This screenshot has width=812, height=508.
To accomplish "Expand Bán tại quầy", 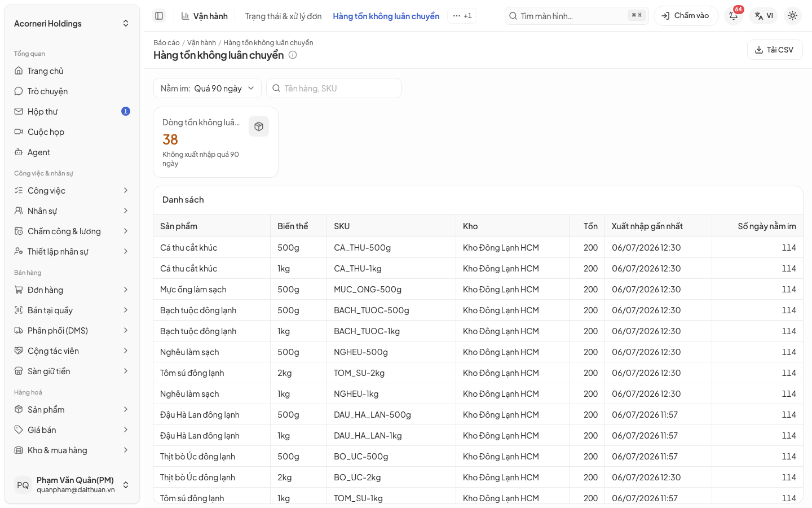I will [x=72, y=310].
